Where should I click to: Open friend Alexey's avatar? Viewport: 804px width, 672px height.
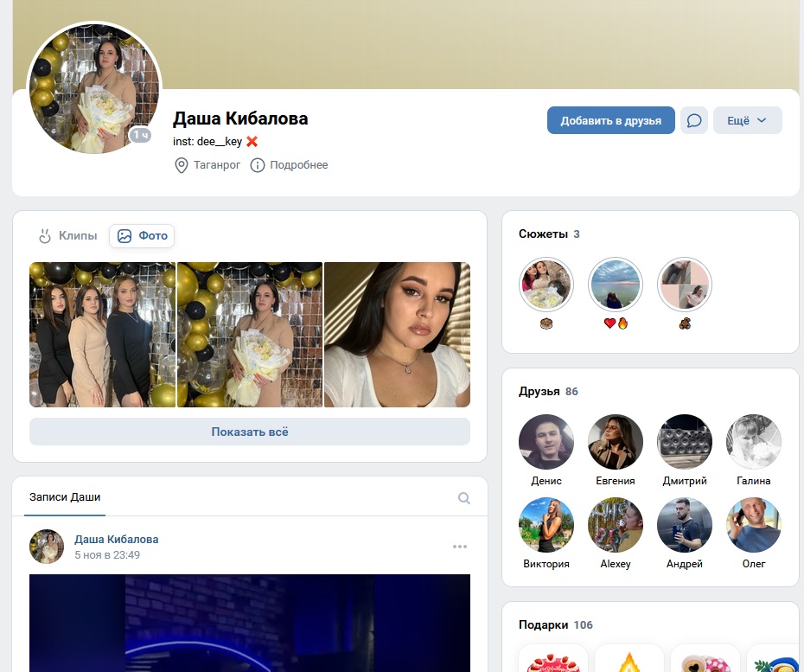pyautogui.click(x=616, y=525)
